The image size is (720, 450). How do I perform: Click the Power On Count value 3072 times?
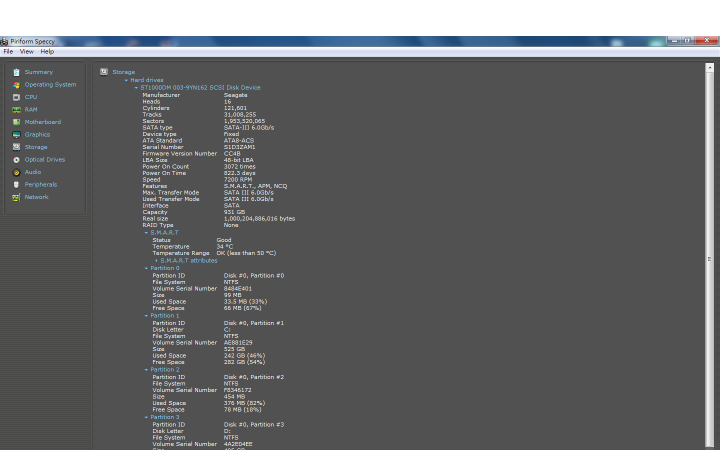pyautogui.click(x=239, y=167)
